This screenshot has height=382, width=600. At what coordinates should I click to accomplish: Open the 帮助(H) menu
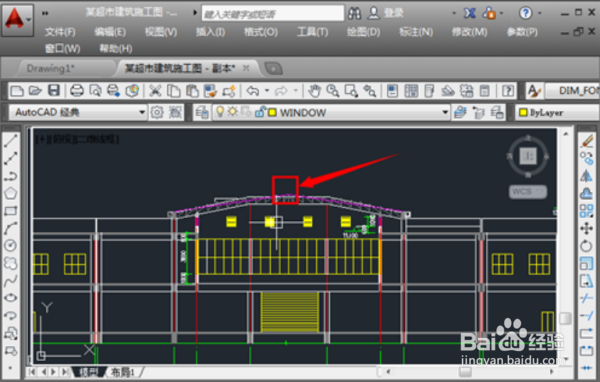coord(116,49)
